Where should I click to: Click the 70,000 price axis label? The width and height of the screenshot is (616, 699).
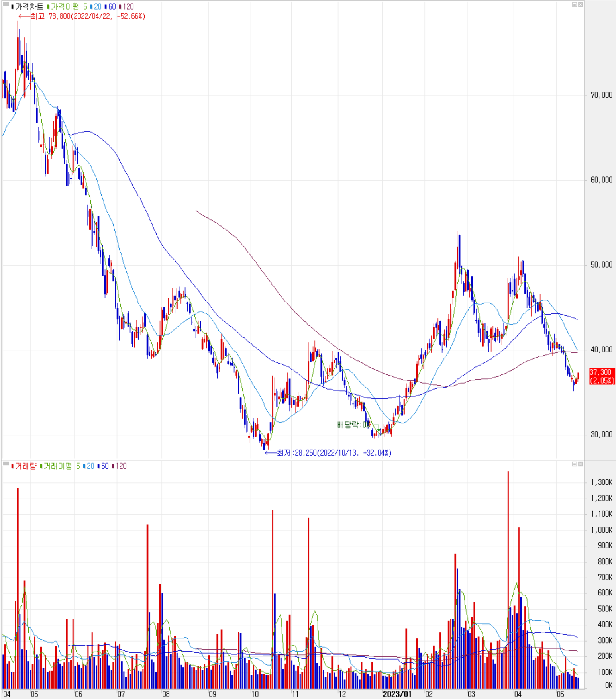pyautogui.click(x=601, y=95)
